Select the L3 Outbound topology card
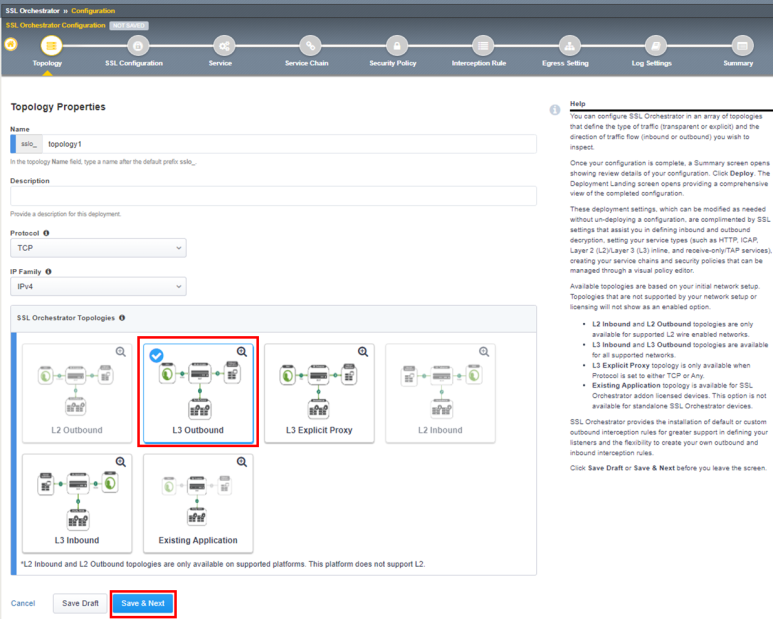 198,393
